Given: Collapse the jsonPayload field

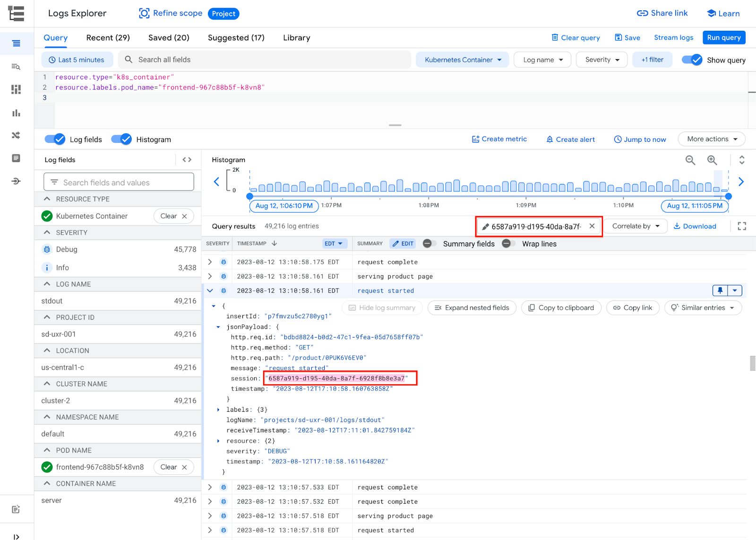Looking at the screenshot, I should (218, 327).
